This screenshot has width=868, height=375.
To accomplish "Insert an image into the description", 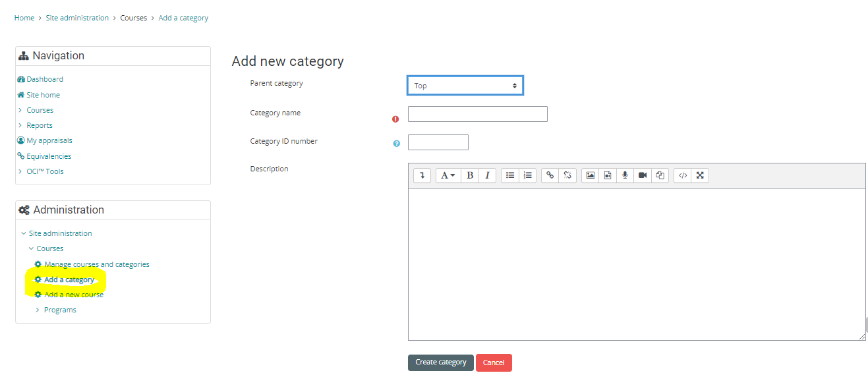I will 591,175.
